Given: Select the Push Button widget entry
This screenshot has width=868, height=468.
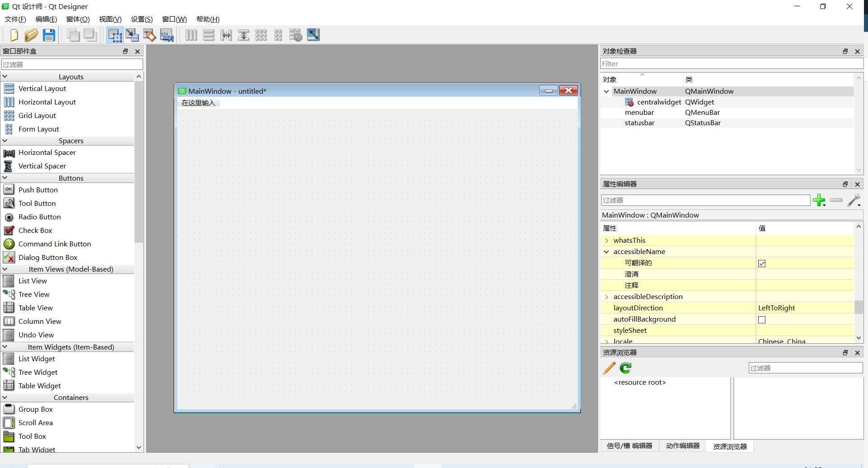Looking at the screenshot, I should [38, 190].
